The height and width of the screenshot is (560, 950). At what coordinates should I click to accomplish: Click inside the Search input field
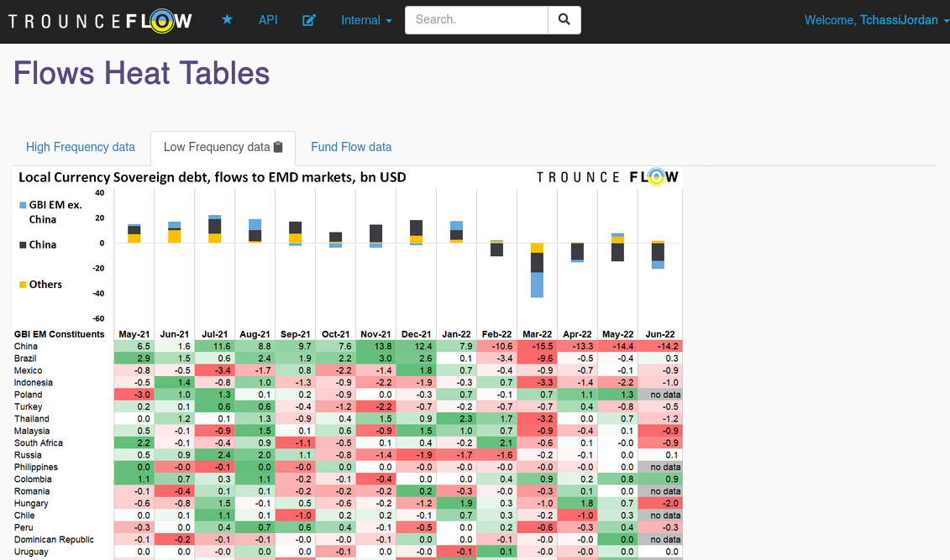476,19
